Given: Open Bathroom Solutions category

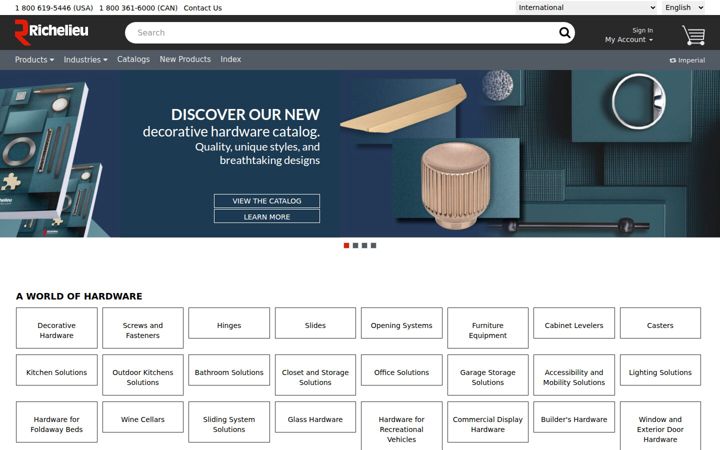Looking at the screenshot, I should (x=229, y=370).
